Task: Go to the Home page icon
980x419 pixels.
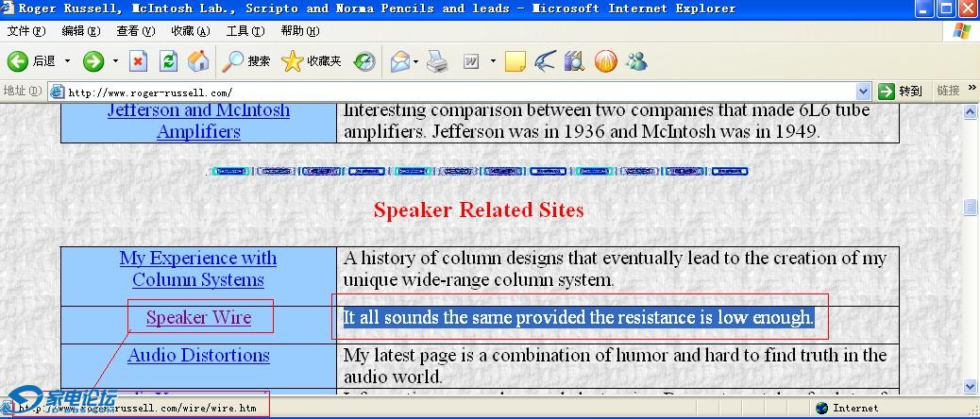Action: [198, 61]
